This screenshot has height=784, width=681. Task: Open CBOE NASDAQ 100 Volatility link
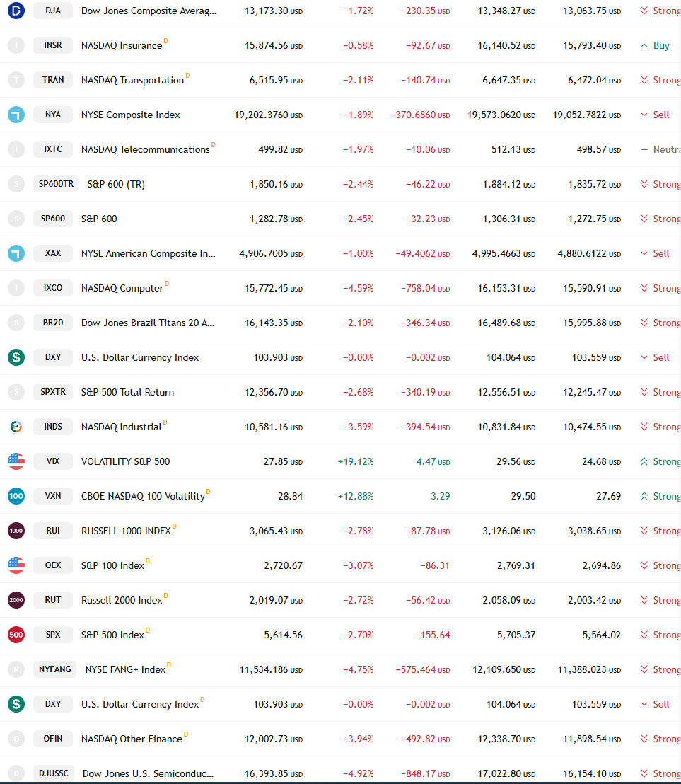coord(143,497)
